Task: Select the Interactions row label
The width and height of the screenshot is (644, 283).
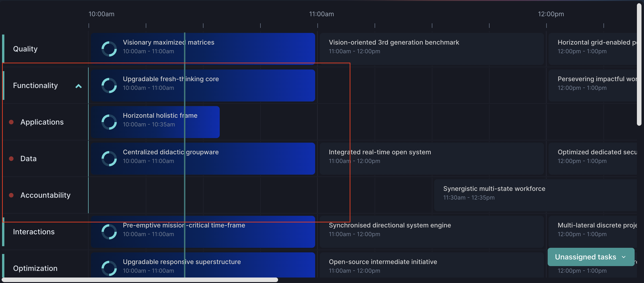Action: 34,232
